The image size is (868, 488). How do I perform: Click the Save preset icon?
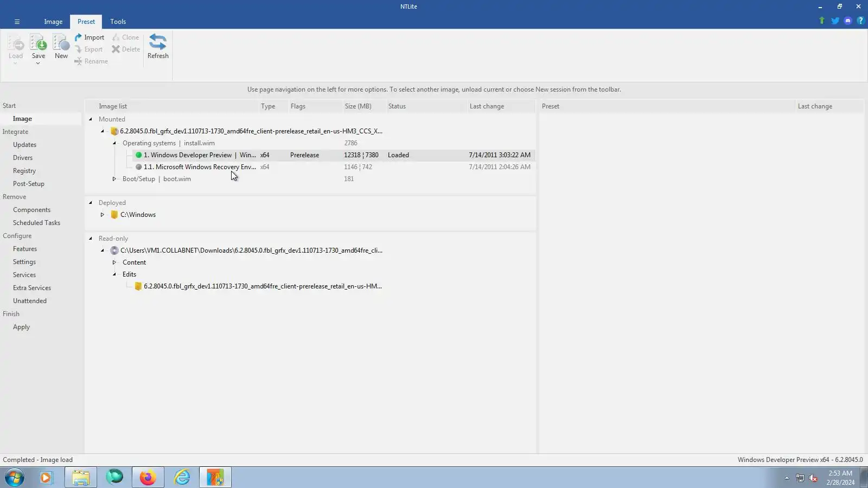[39, 43]
